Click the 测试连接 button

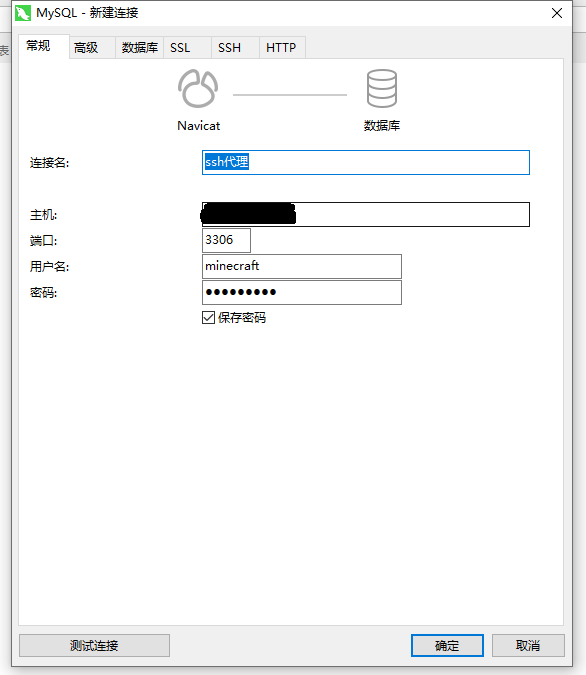94,645
